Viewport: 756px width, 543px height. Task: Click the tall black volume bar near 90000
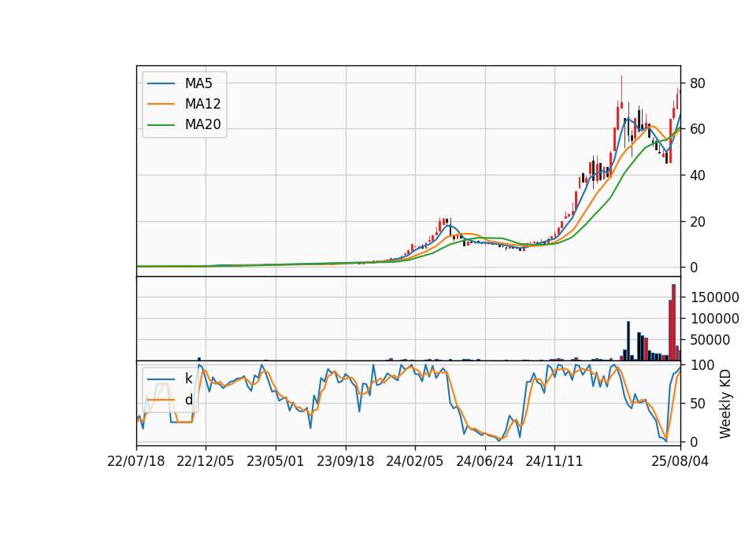628,341
